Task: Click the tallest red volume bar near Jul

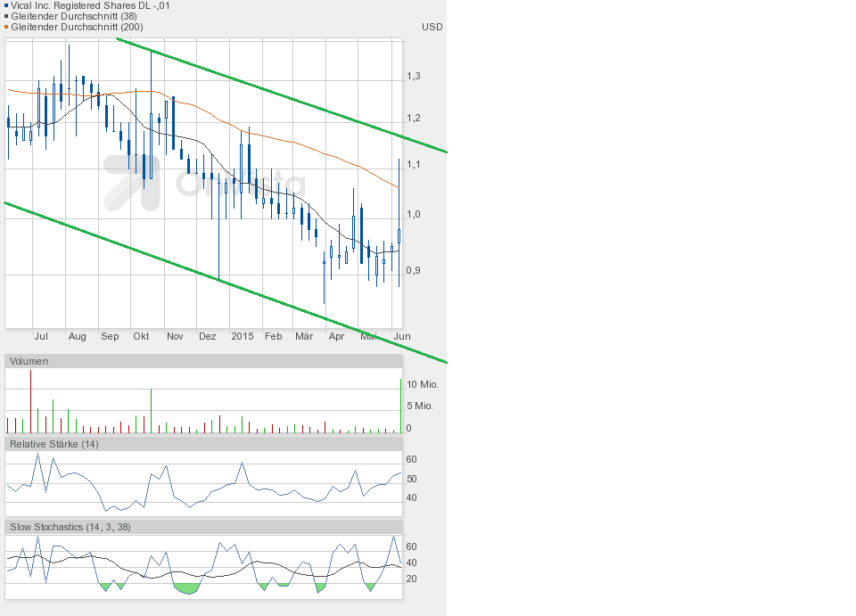Action: pyautogui.click(x=30, y=401)
